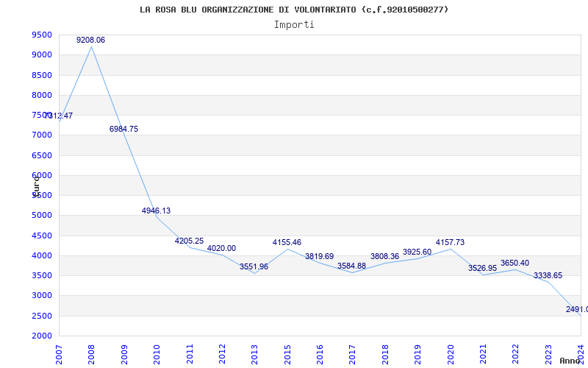
Task: Click data label 3925.60
Action: point(417,252)
